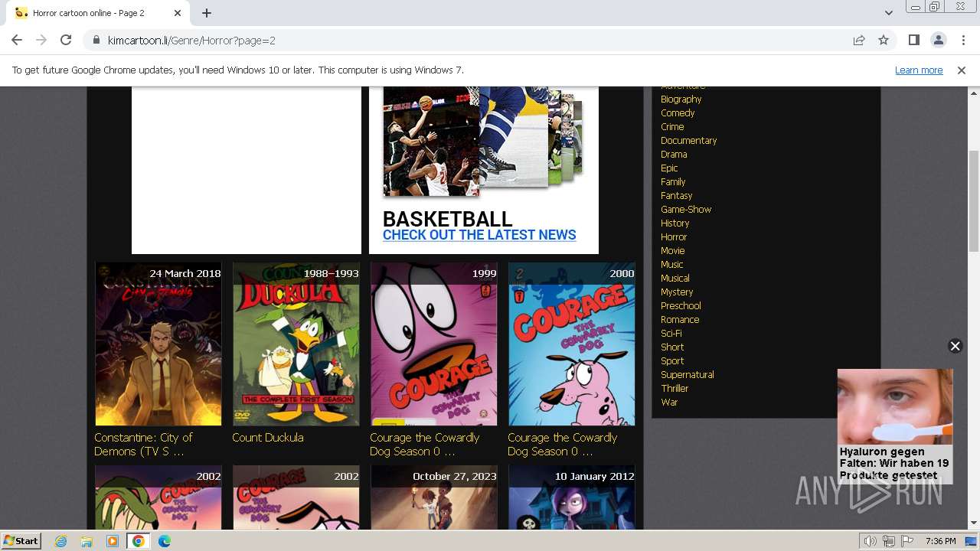Click the forward navigation arrow
Screen dimensions: 980x551
pos(41,40)
